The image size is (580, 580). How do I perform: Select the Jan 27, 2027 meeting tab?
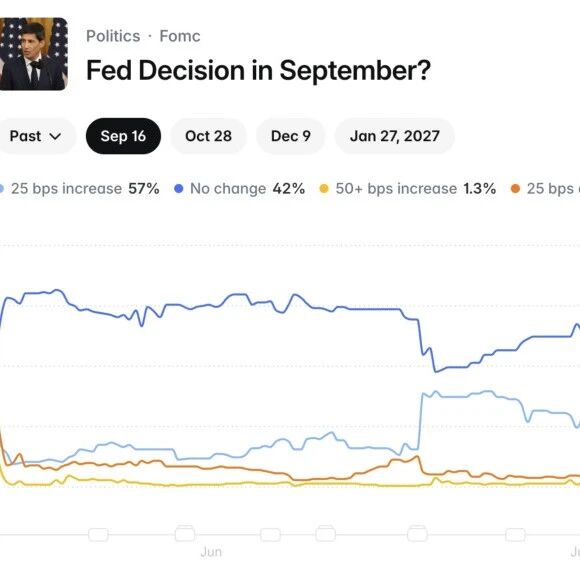(394, 136)
